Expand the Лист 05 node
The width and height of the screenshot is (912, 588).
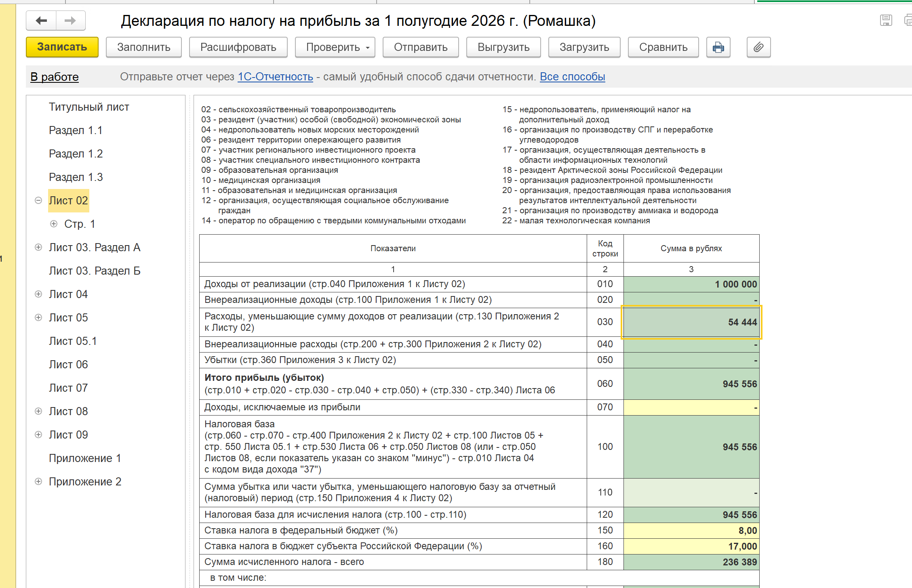coord(38,318)
